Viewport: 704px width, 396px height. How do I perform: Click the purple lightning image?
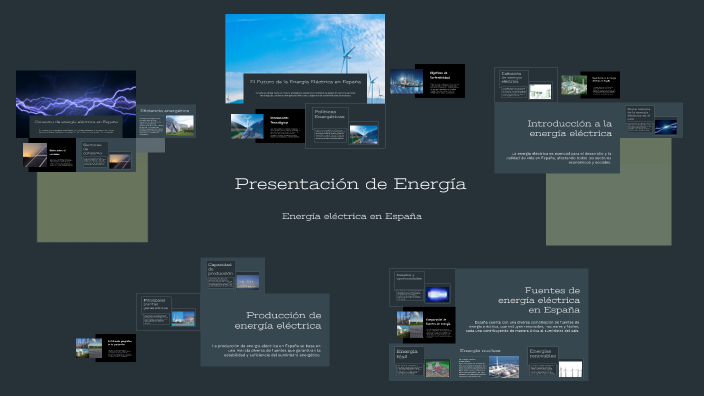pos(76,92)
